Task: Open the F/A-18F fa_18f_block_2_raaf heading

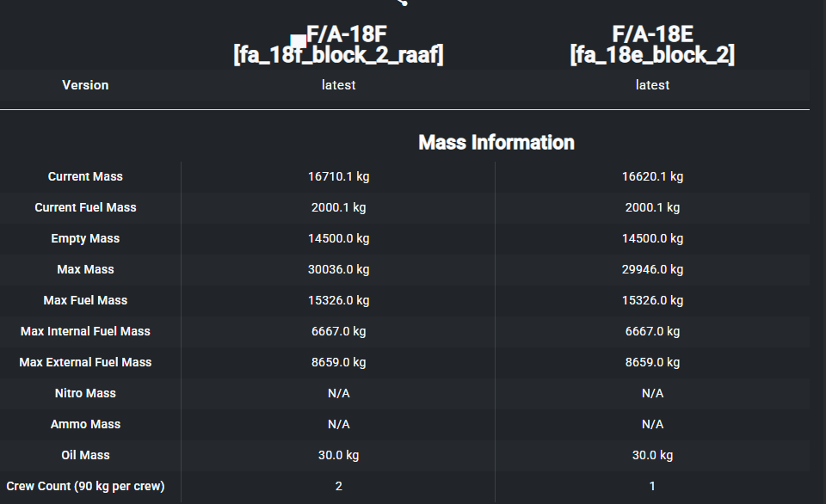Action: [x=338, y=46]
